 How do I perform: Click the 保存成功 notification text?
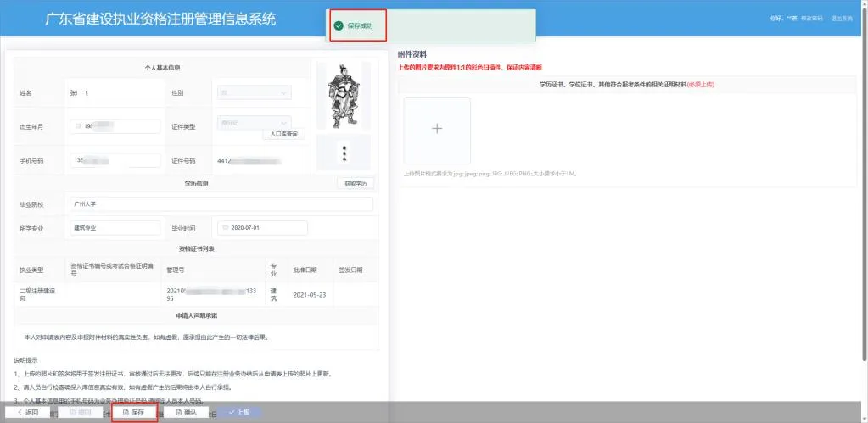coord(360,25)
